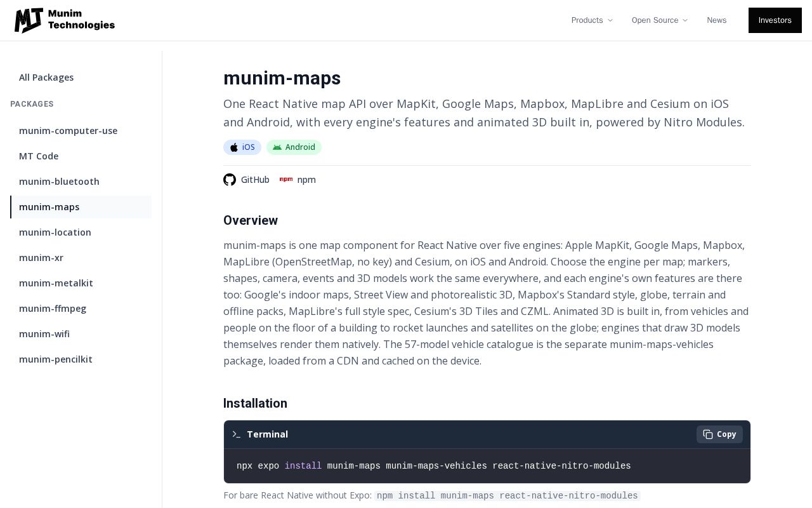
Task: Click the Installation heading
Action: coord(255,403)
